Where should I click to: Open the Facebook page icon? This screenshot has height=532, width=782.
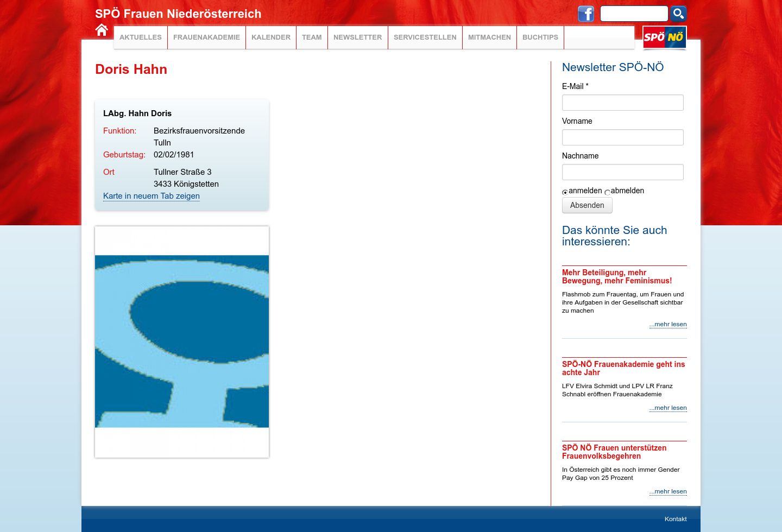pos(586,14)
